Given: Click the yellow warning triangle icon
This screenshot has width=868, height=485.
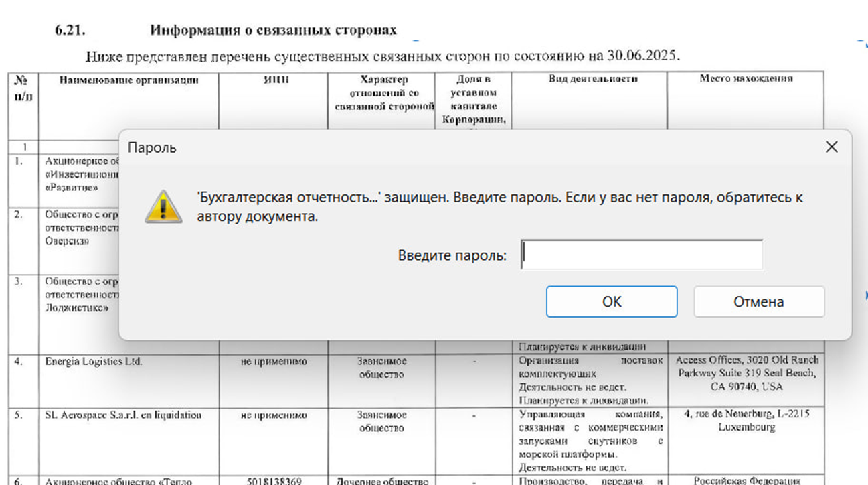Looking at the screenshot, I should 163,206.
